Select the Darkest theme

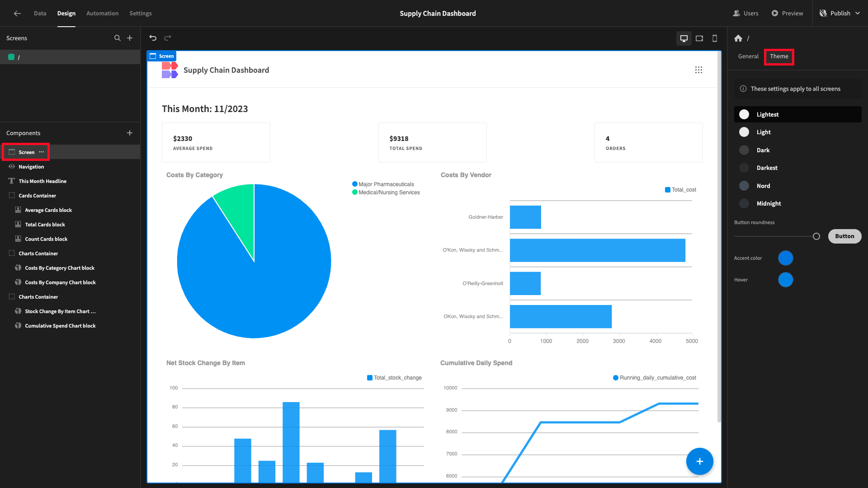[x=797, y=168]
